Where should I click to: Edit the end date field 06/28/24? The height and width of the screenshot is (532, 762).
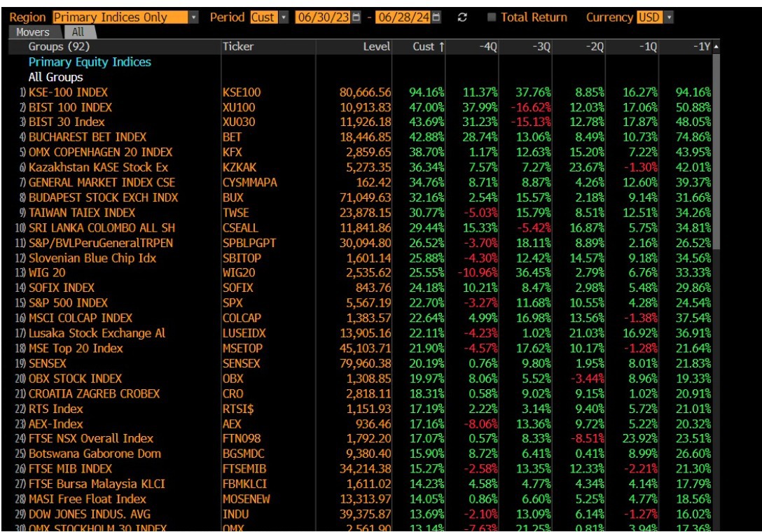click(404, 17)
